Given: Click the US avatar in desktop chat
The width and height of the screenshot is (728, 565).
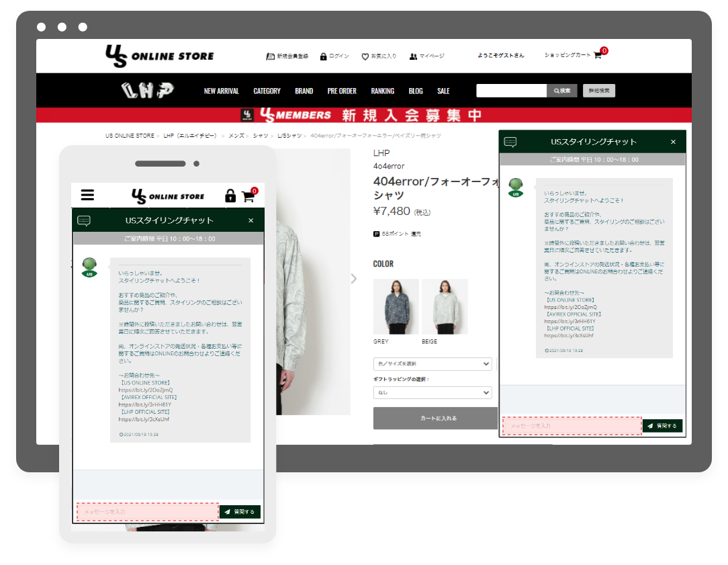Looking at the screenshot, I should [515, 187].
